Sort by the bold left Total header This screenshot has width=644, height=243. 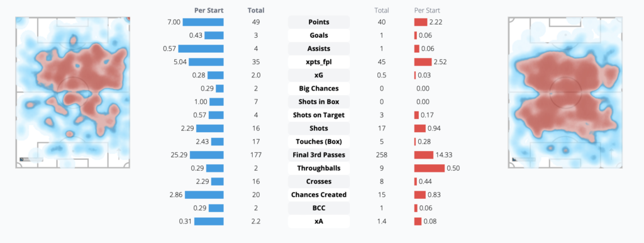coord(257,10)
